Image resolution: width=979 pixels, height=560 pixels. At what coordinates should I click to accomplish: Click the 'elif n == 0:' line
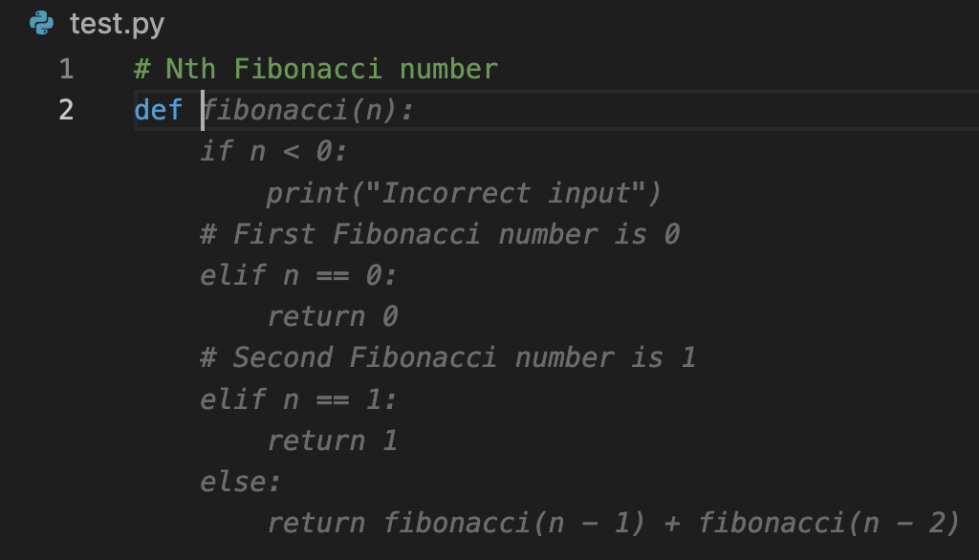tap(298, 275)
